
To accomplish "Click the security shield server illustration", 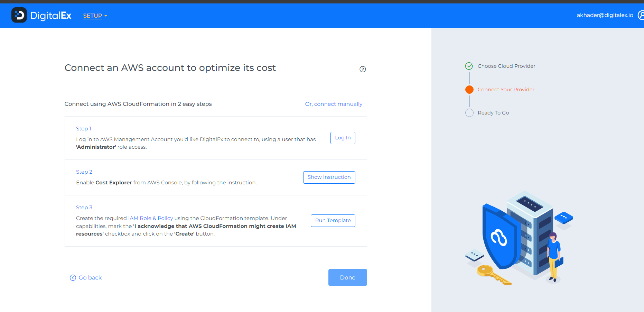I will 520,238.
